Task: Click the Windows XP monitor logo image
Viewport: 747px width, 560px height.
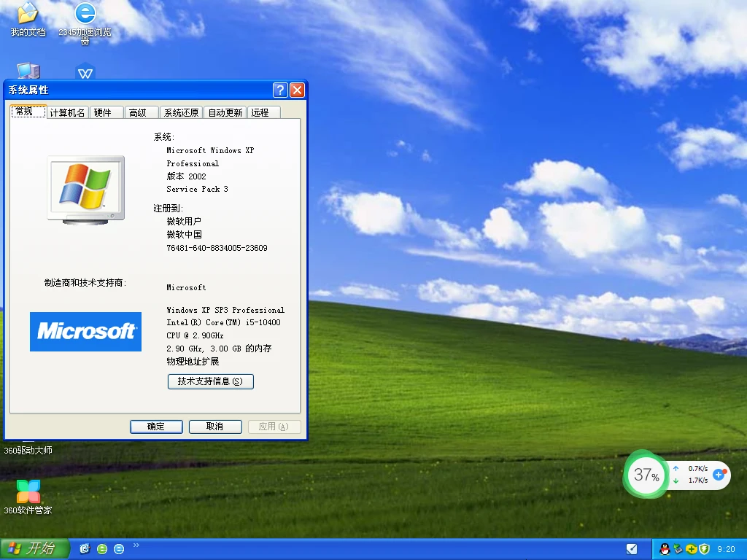Action: [x=86, y=190]
